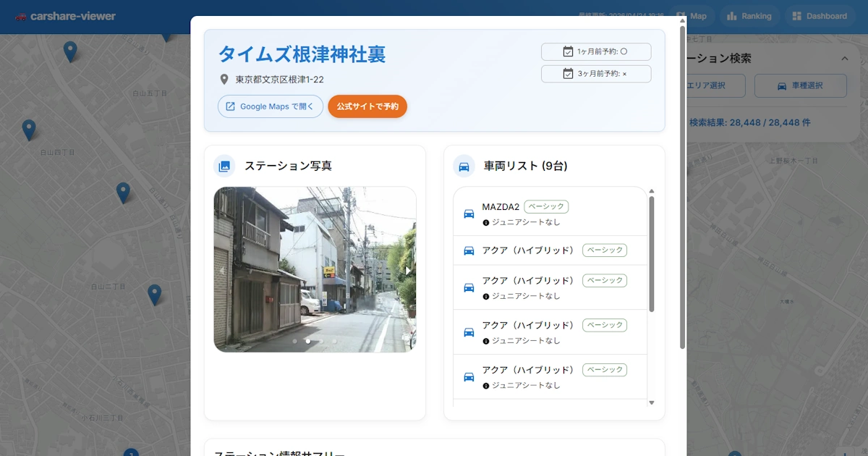Collapse the ステーション検索 panel chevron
Image resolution: width=868 pixels, height=456 pixels.
pos(844,59)
